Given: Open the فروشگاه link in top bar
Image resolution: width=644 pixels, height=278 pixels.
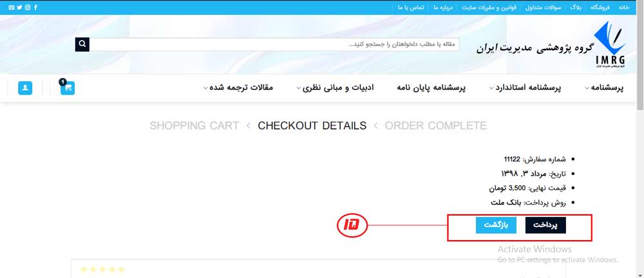Looking at the screenshot, I should (600, 7).
